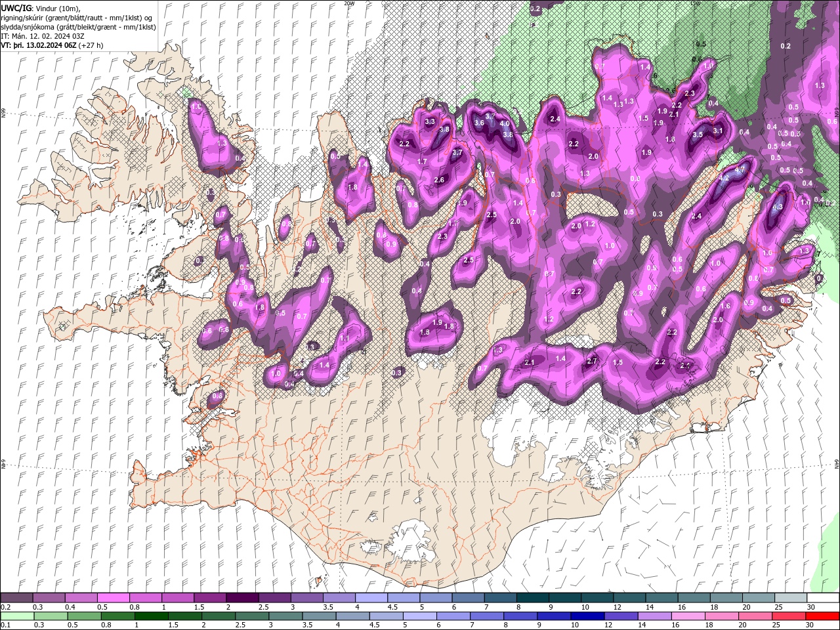Click the 15W longitude label at the top
Viewport: 840px width, 630px height.
tap(696, 3)
